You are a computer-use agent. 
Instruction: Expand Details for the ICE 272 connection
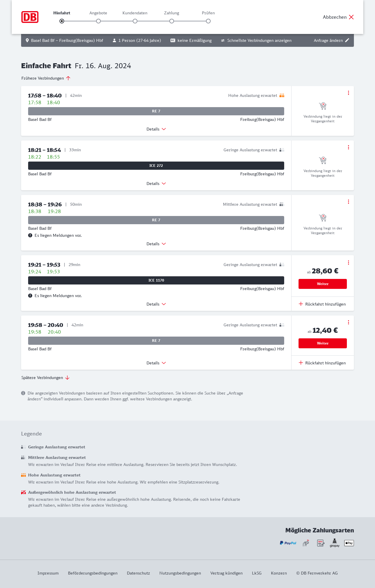tap(156, 184)
